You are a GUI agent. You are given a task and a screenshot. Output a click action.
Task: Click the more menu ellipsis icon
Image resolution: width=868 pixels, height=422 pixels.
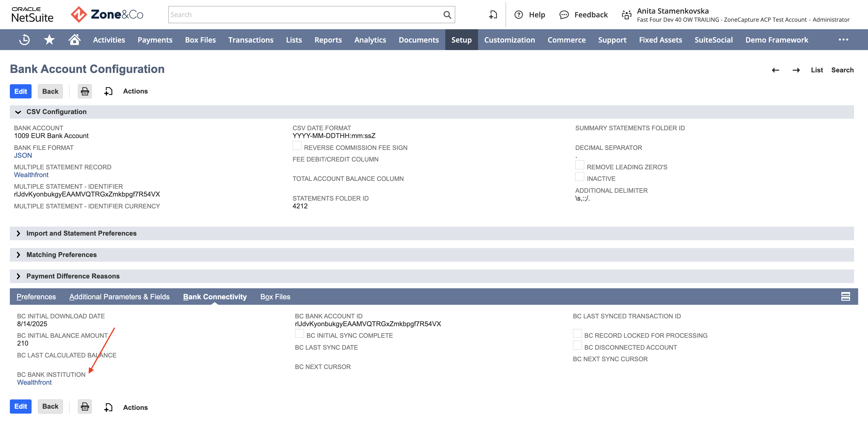coord(843,40)
